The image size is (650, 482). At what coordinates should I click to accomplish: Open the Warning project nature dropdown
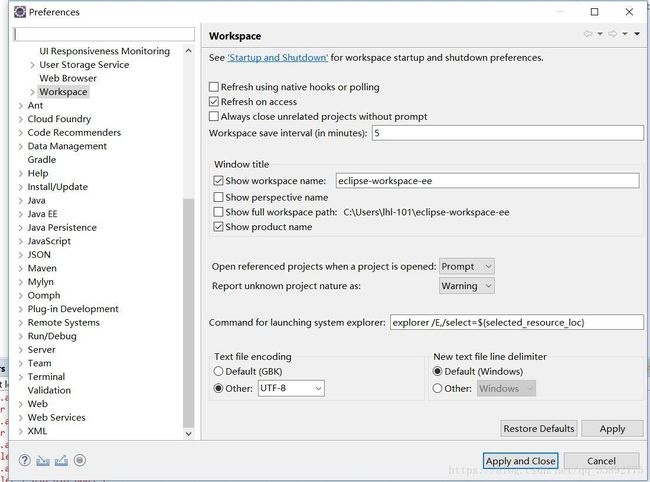click(467, 286)
